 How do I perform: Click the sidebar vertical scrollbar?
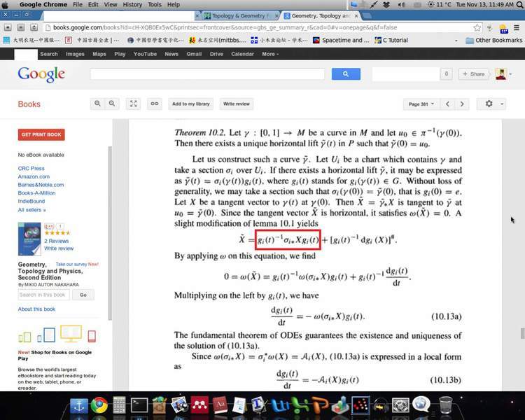(x=110, y=233)
